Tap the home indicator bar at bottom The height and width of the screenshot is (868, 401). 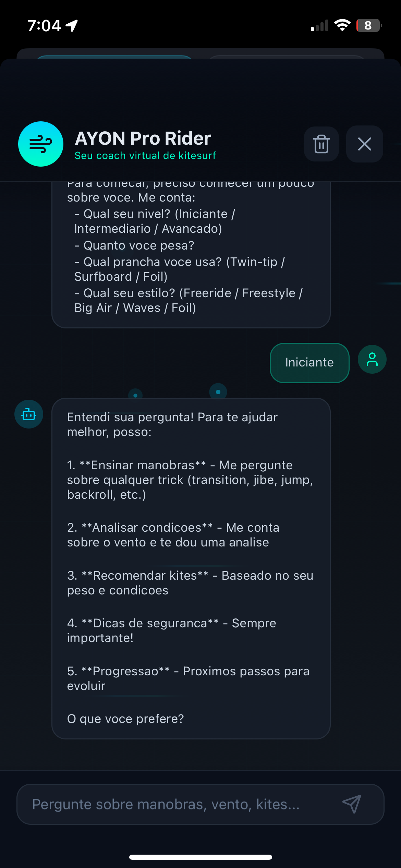[x=200, y=857]
